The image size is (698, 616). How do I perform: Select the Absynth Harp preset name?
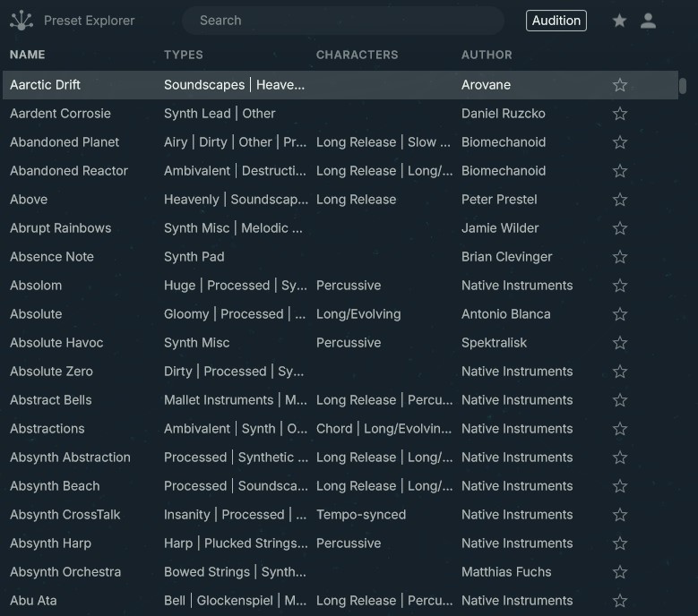point(50,543)
